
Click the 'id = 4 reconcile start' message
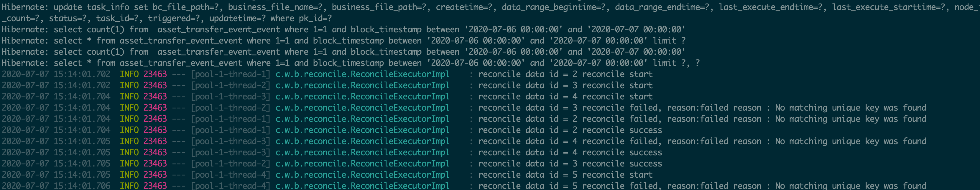(x=601, y=97)
